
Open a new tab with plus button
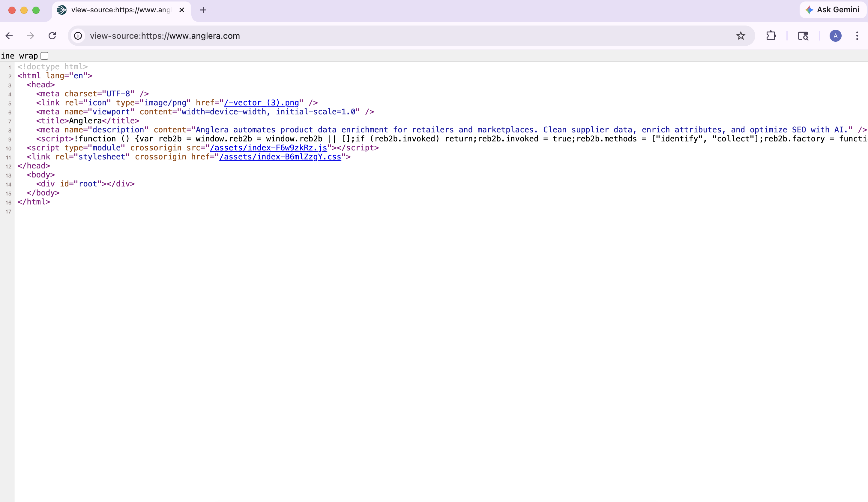203,10
